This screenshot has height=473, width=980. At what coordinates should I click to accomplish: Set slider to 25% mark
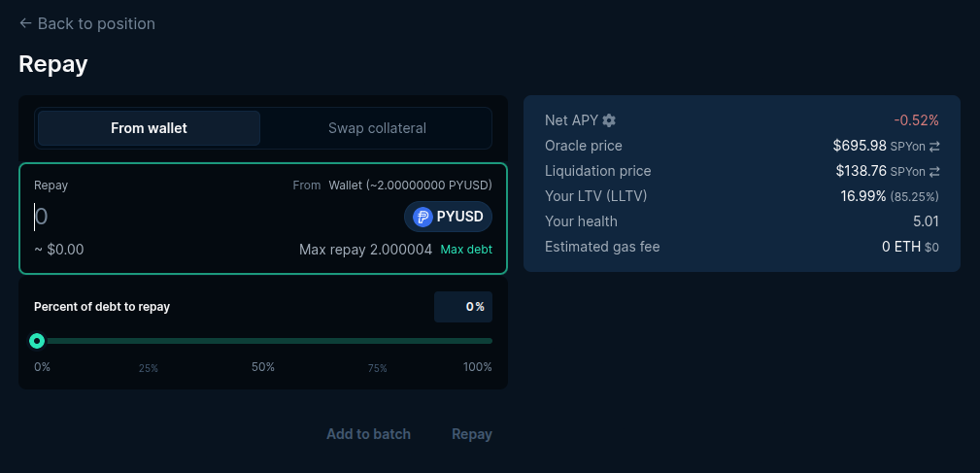pos(151,341)
